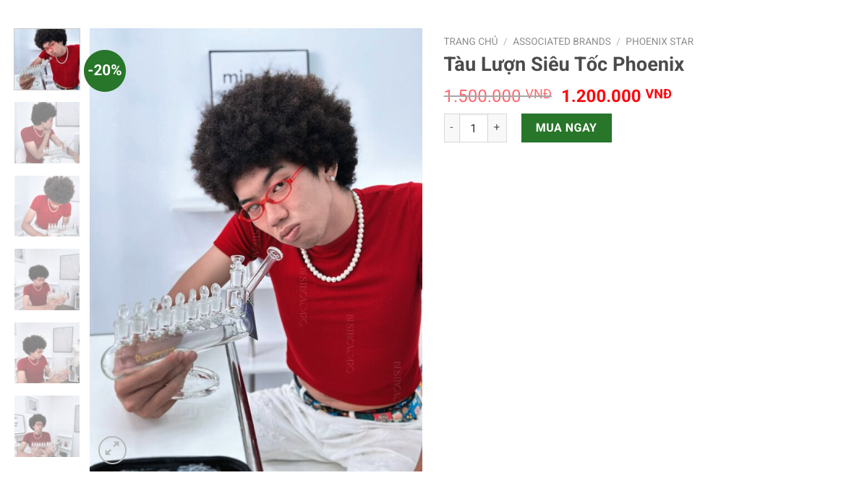Image resolution: width=849 pixels, height=504 pixels.
Task: Open the image zoom expand icon
Action: point(113,450)
